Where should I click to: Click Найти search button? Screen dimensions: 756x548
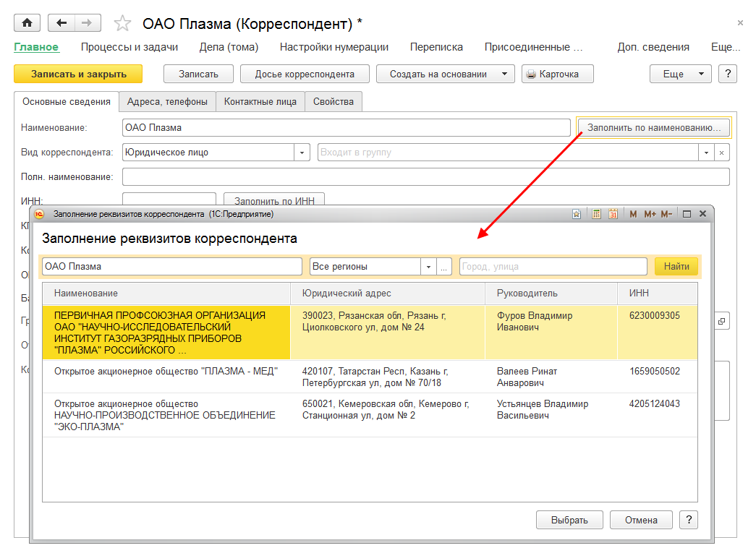pyautogui.click(x=676, y=267)
